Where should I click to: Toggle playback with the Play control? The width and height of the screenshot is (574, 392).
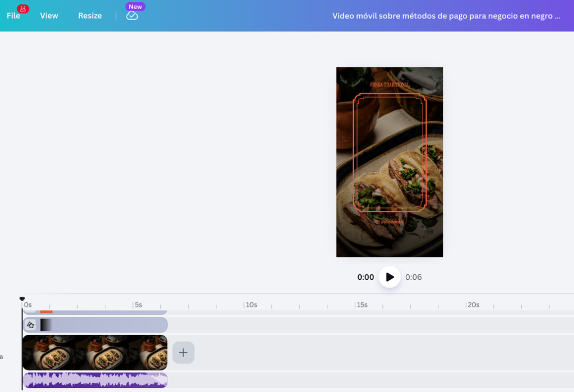pos(389,276)
